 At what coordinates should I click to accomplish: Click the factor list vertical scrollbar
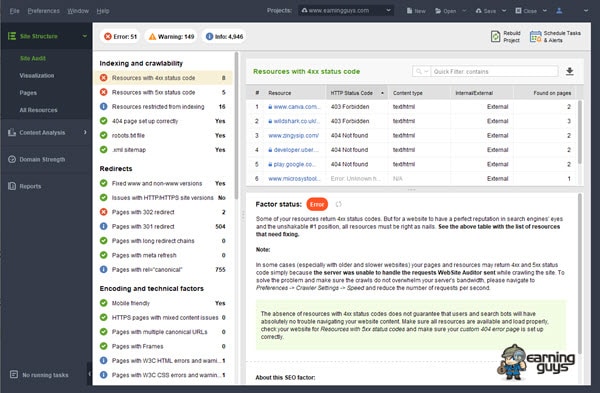click(236, 126)
